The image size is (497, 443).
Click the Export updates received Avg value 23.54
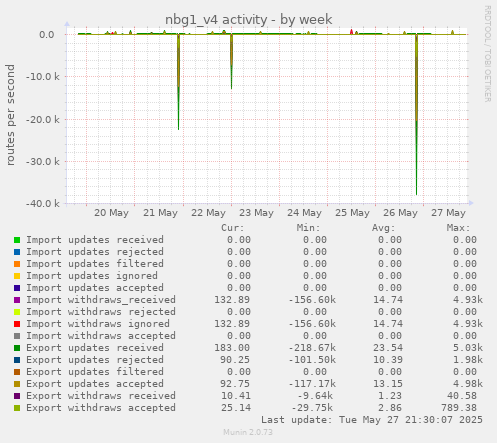click(x=388, y=348)
